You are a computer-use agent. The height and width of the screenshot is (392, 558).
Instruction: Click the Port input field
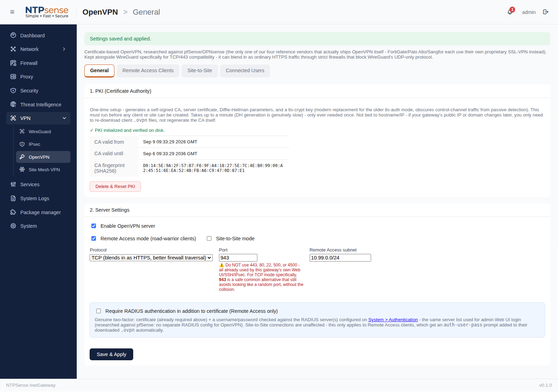(x=238, y=258)
